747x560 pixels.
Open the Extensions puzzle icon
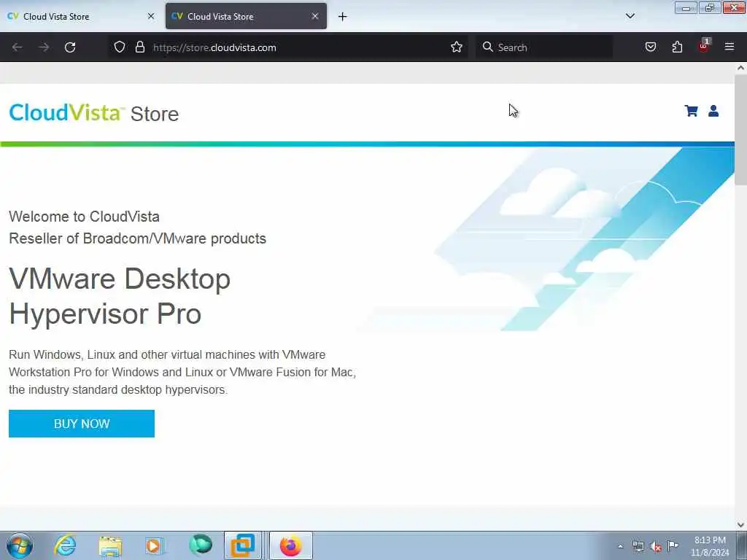[677, 47]
